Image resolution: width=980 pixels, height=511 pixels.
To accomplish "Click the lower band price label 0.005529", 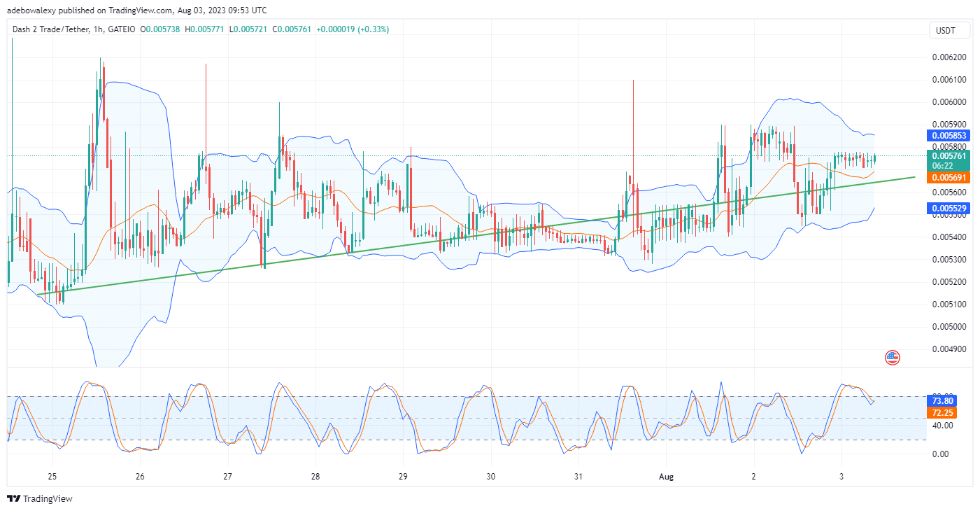I will click(949, 209).
